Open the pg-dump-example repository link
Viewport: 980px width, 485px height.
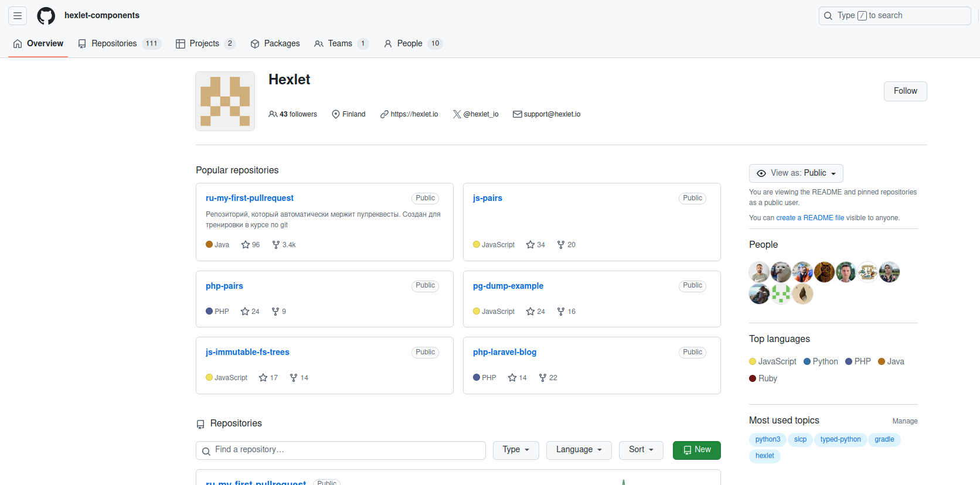tap(508, 286)
